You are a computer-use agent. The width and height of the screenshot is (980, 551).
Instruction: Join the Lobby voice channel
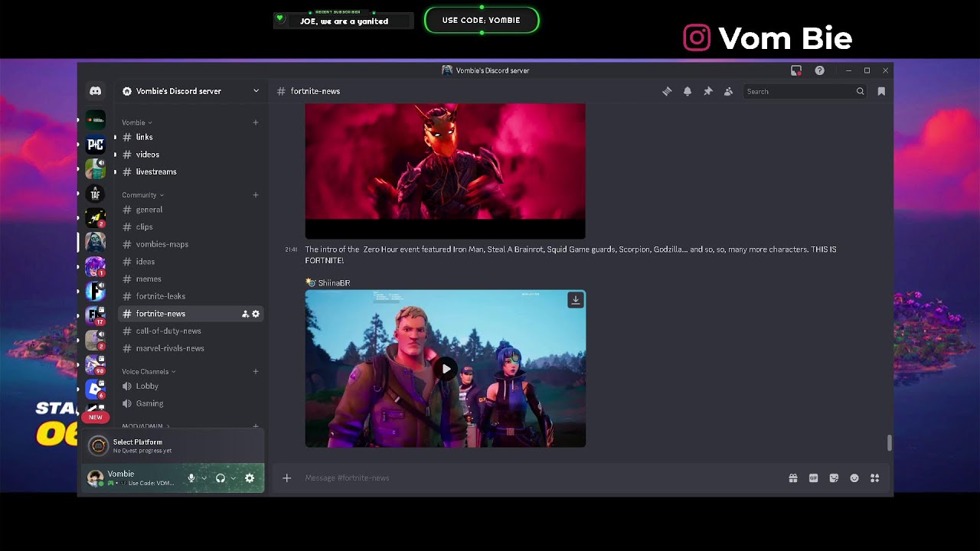coord(191,386)
